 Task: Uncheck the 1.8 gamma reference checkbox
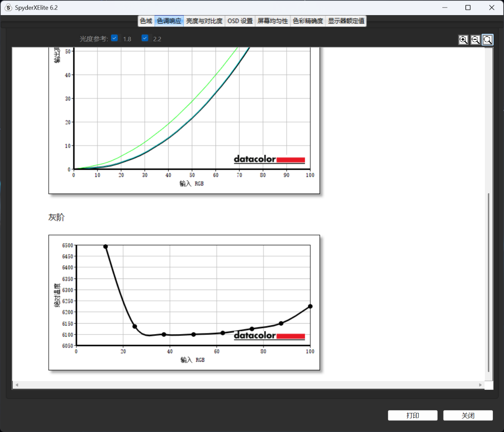(115, 38)
